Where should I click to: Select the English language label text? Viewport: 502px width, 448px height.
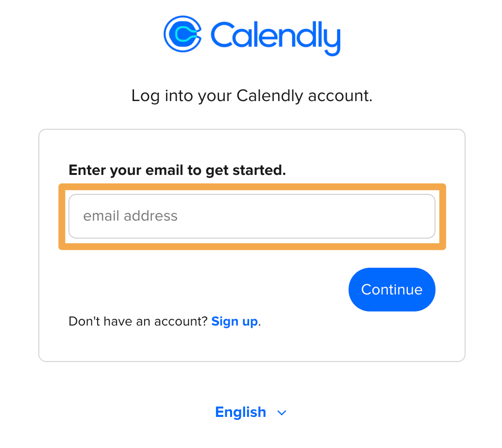click(x=240, y=413)
